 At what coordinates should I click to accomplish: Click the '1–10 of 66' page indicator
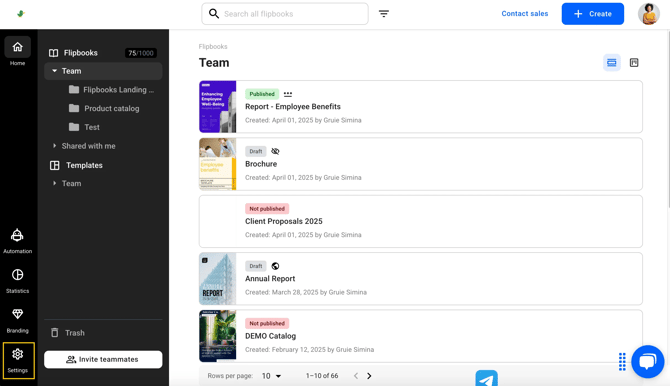tap(322, 376)
